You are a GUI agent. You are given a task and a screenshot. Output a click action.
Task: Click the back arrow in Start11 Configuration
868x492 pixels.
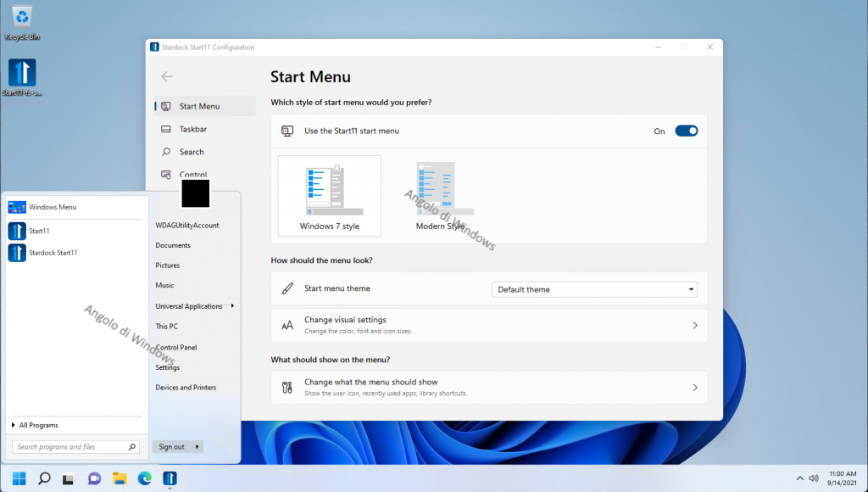tap(167, 76)
